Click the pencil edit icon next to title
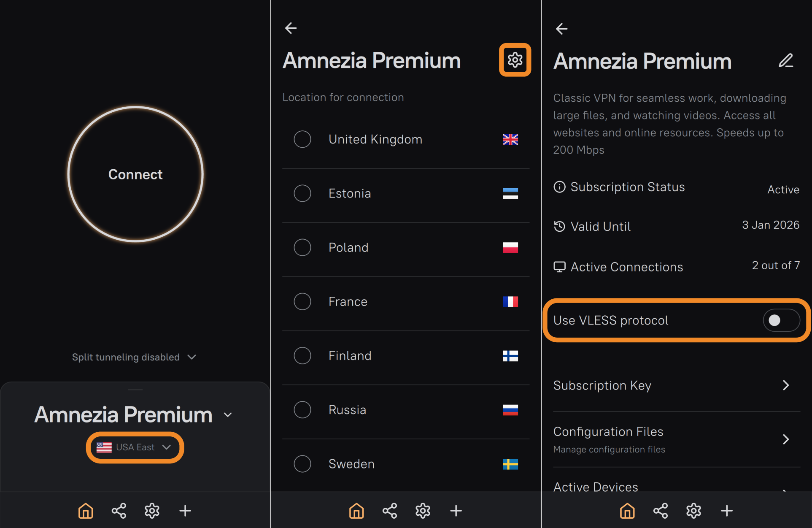This screenshot has width=812, height=528. click(786, 61)
